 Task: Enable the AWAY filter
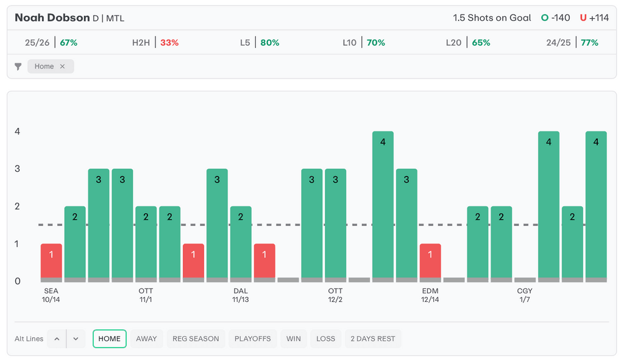[x=146, y=338]
